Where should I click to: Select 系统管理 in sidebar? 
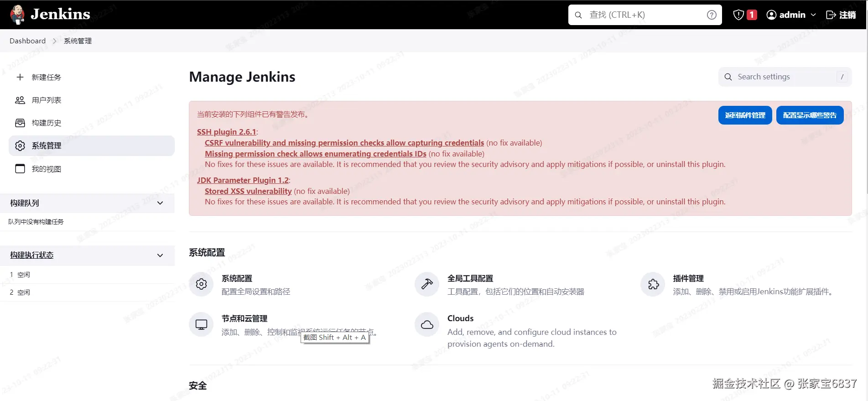(92, 146)
